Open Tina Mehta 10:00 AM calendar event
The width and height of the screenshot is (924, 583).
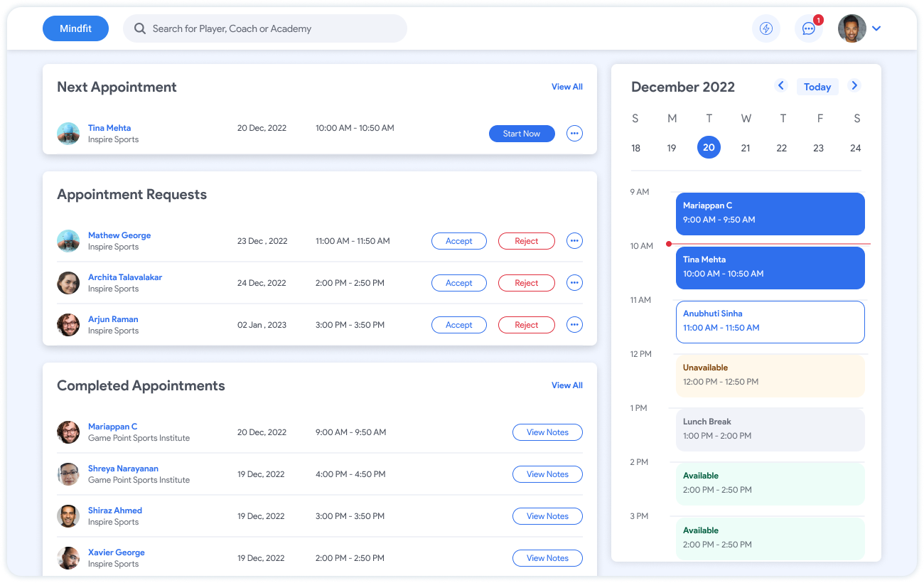[770, 268]
